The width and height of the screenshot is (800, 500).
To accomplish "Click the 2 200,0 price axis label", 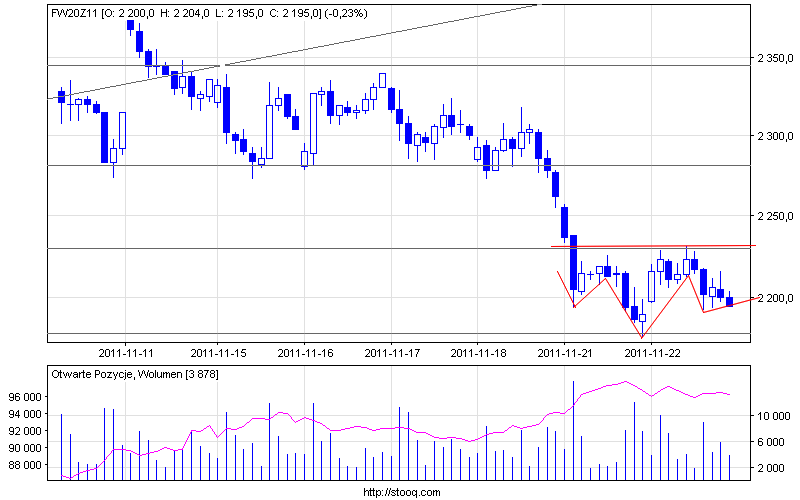I will [x=776, y=298].
